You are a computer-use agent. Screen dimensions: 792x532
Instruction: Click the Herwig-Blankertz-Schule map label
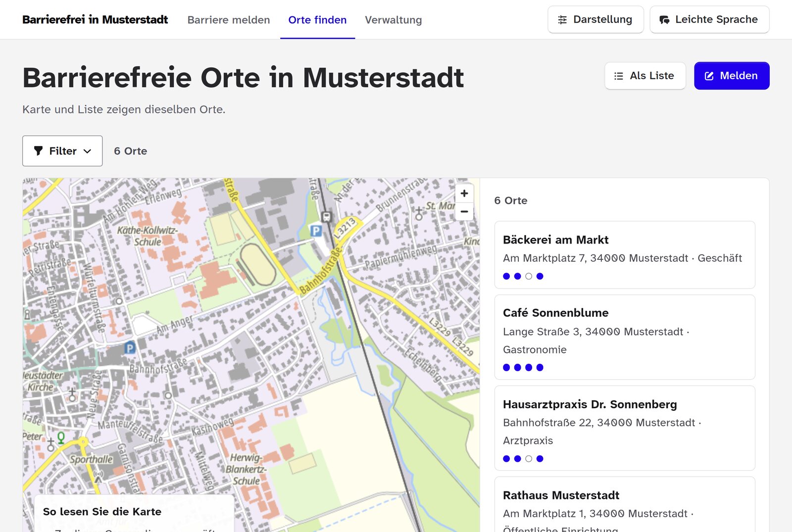coord(246,469)
